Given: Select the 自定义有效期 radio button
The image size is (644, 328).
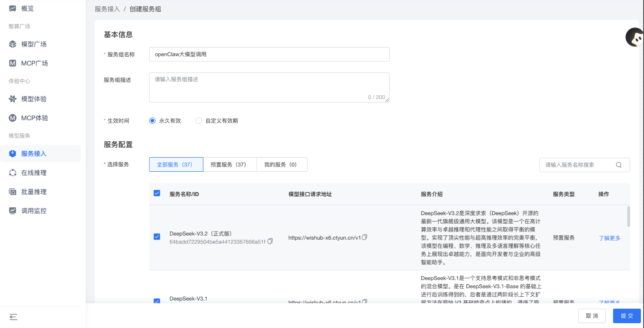Looking at the screenshot, I should [199, 121].
